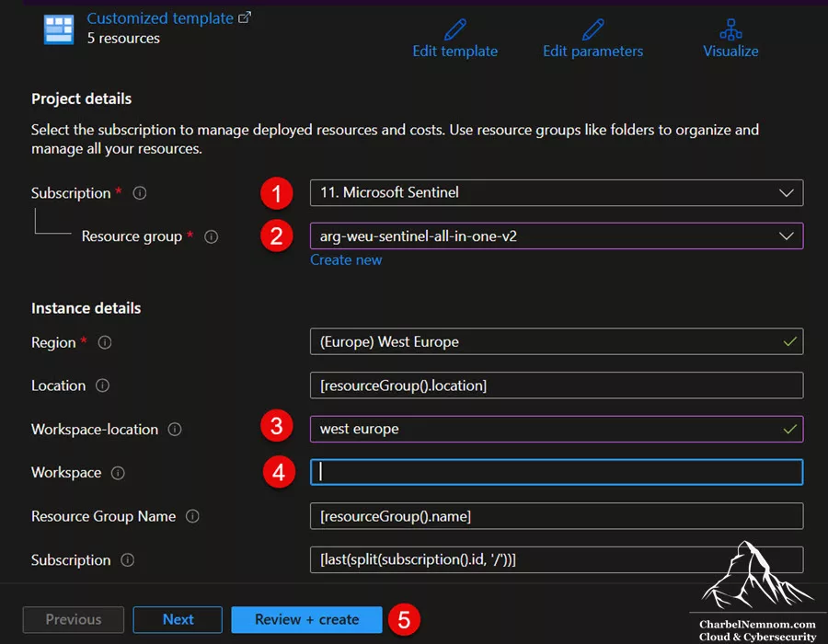Screen dimensions: 828x644
Task: Click the Project details heading
Action: [x=81, y=98]
